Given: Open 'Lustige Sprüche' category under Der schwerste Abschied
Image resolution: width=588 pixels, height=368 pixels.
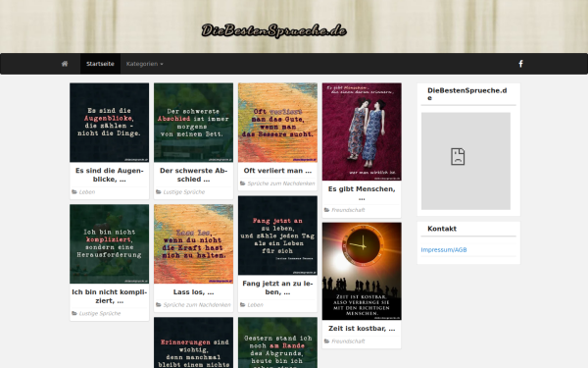Looking at the screenshot, I should click(x=184, y=192).
